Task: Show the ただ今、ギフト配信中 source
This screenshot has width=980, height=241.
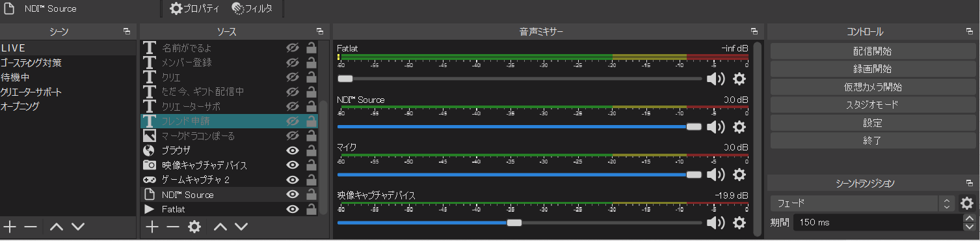Action: [x=293, y=92]
